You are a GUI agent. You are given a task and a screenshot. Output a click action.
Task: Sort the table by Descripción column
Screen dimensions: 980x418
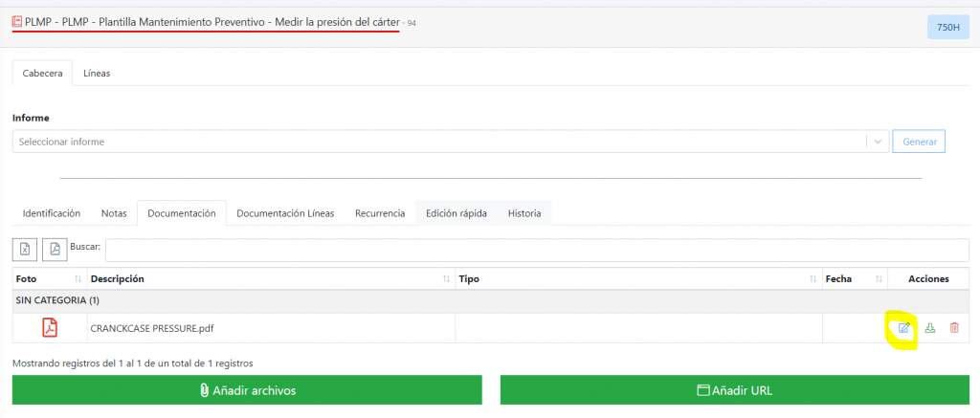click(x=446, y=279)
